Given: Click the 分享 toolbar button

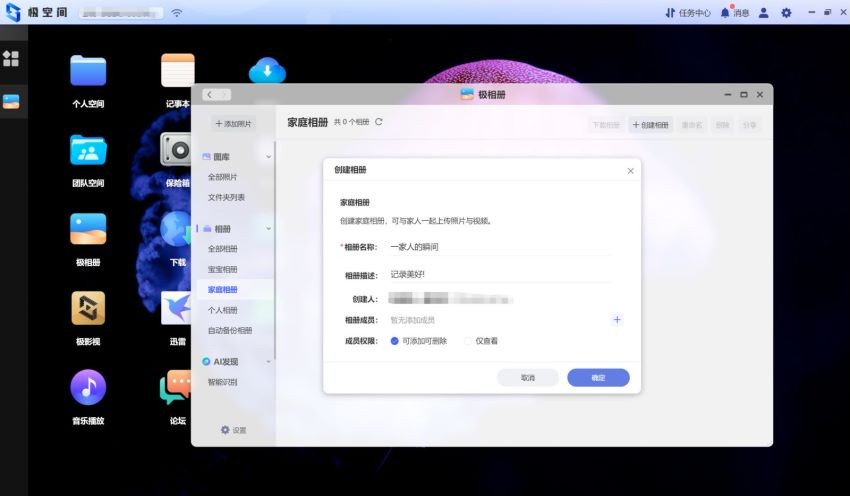Looking at the screenshot, I should (750, 125).
